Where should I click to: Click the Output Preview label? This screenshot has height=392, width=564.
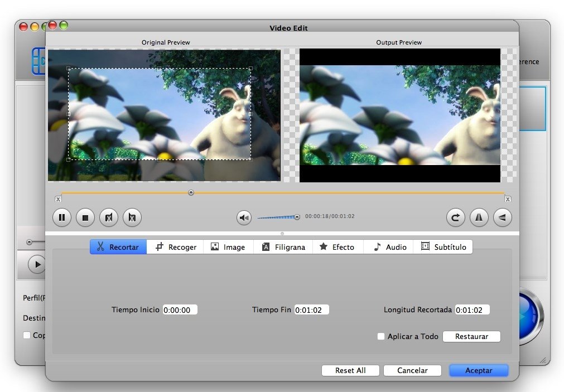[x=399, y=42]
